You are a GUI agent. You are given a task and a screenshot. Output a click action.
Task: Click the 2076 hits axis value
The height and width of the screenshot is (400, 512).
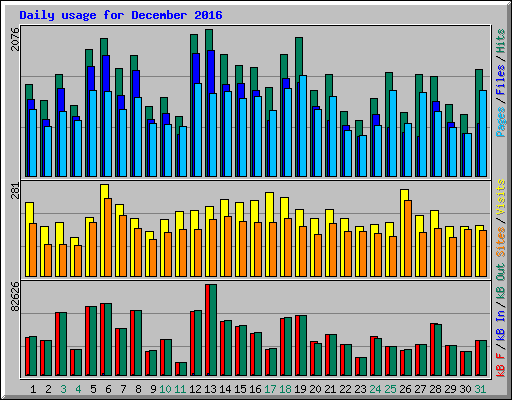coord(15,39)
